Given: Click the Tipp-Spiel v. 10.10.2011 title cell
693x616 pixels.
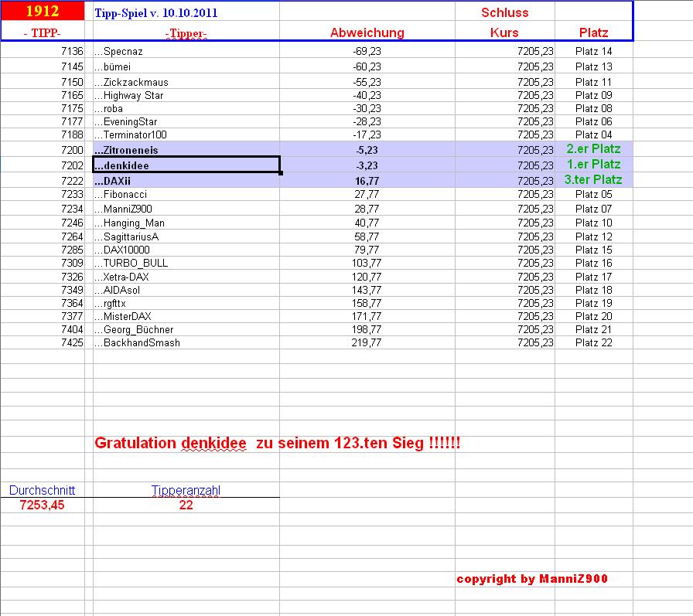Looking at the screenshot, I should pyautogui.click(x=156, y=13).
